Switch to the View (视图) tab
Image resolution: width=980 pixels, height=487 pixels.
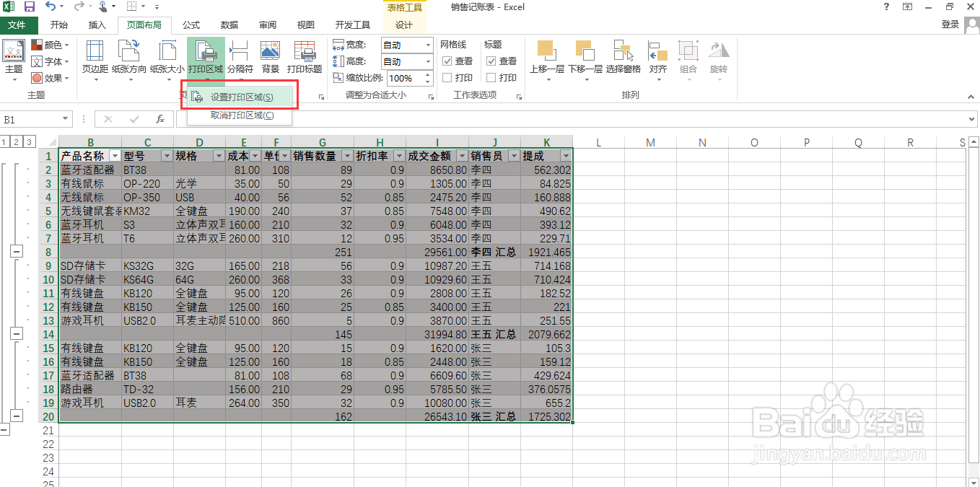point(306,25)
